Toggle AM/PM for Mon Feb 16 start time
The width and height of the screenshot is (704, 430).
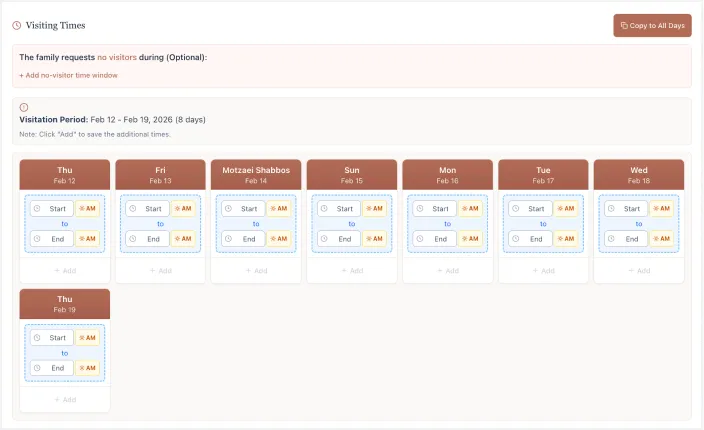click(469, 209)
